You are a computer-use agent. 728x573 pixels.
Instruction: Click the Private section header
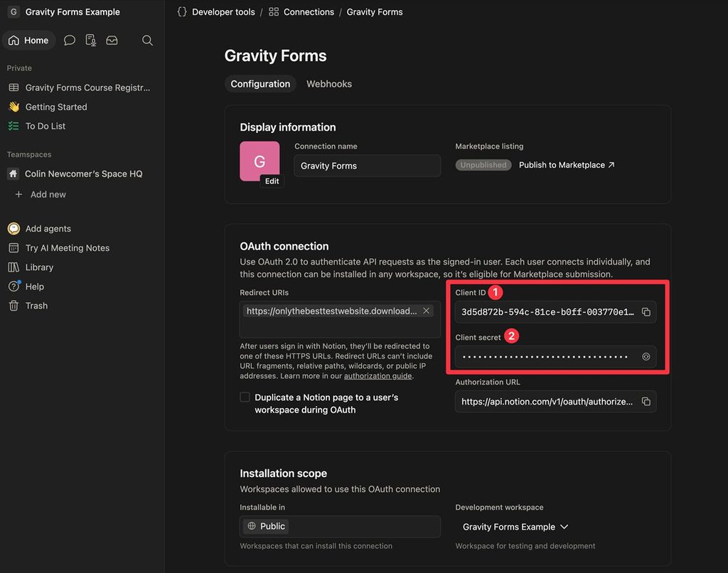tap(19, 68)
